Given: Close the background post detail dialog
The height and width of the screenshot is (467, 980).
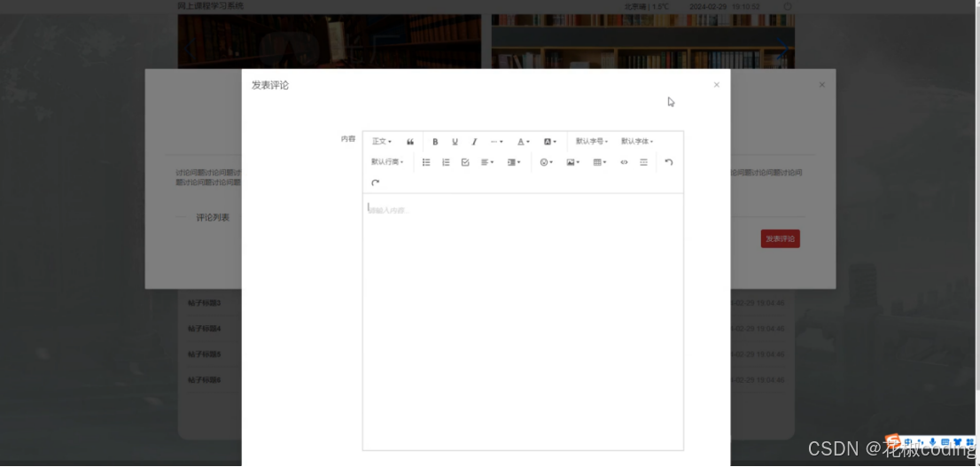Looking at the screenshot, I should 822,85.
